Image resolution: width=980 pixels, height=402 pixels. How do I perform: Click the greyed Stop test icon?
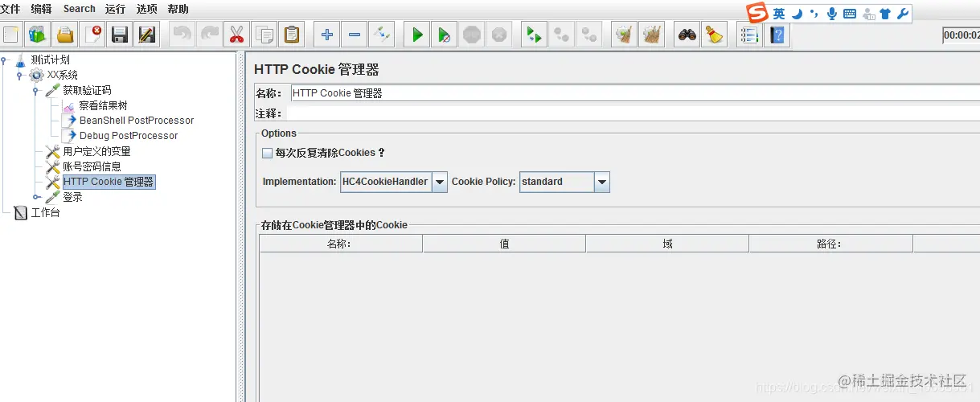tap(472, 35)
